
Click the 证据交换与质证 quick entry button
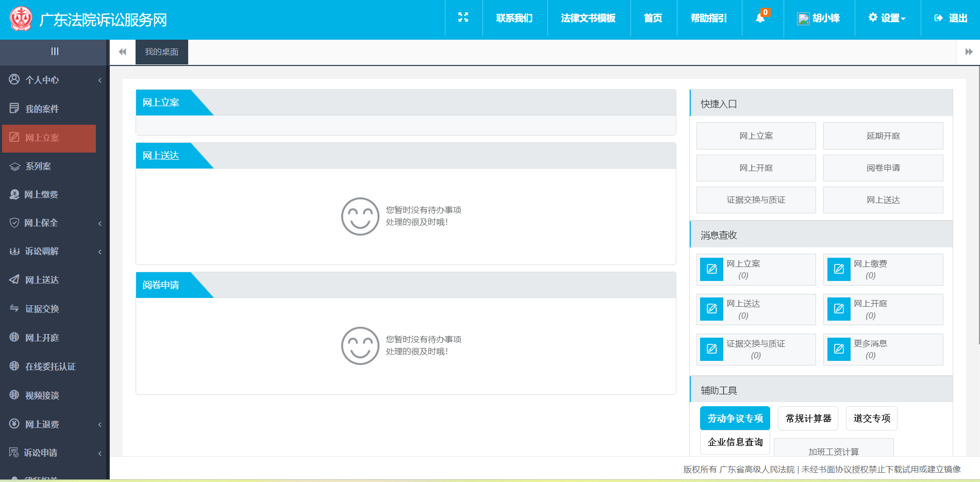(x=756, y=200)
